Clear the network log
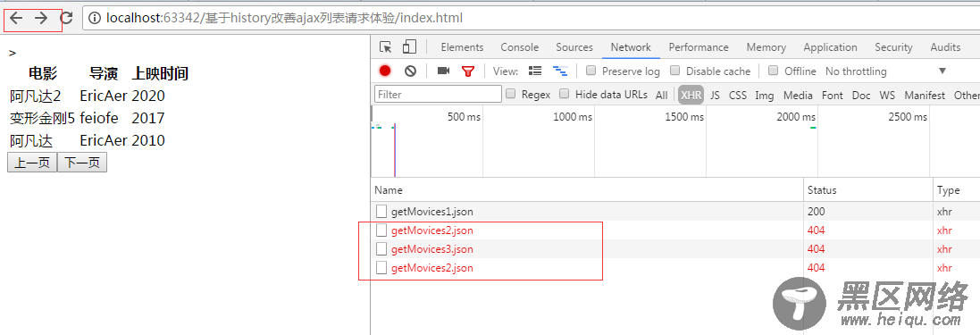The height and width of the screenshot is (335, 980). point(410,71)
